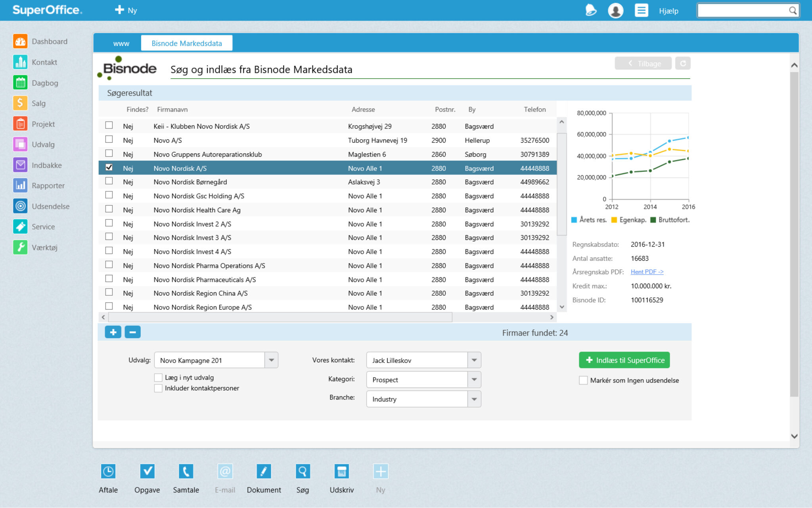
Task: Open the Hjælp menu
Action: (x=668, y=11)
